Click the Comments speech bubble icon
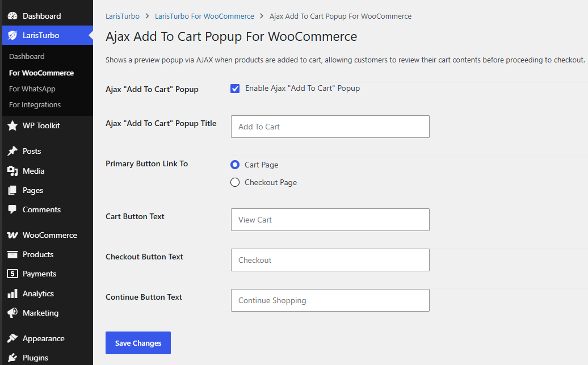This screenshot has height=365, width=588. pyautogui.click(x=12, y=209)
